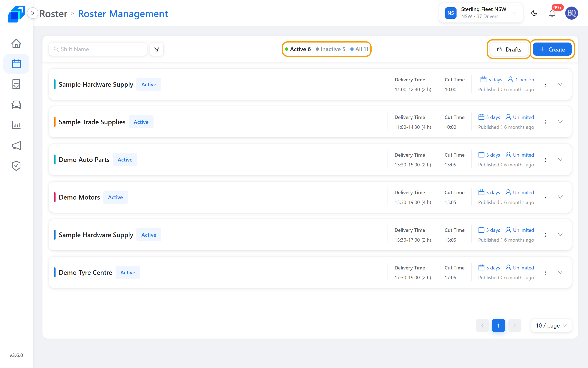Expand the sidebar with the arrow toggle
Viewport: 588px width, 368px height.
[32, 13]
